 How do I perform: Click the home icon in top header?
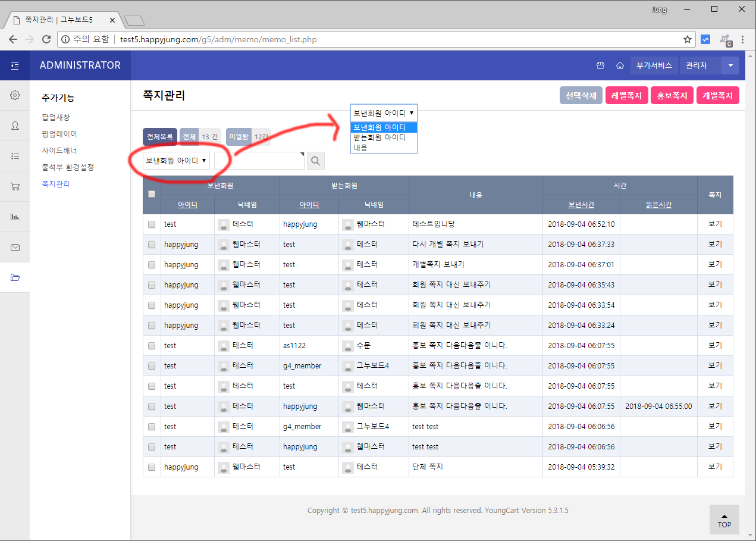click(x=620, y=65)
